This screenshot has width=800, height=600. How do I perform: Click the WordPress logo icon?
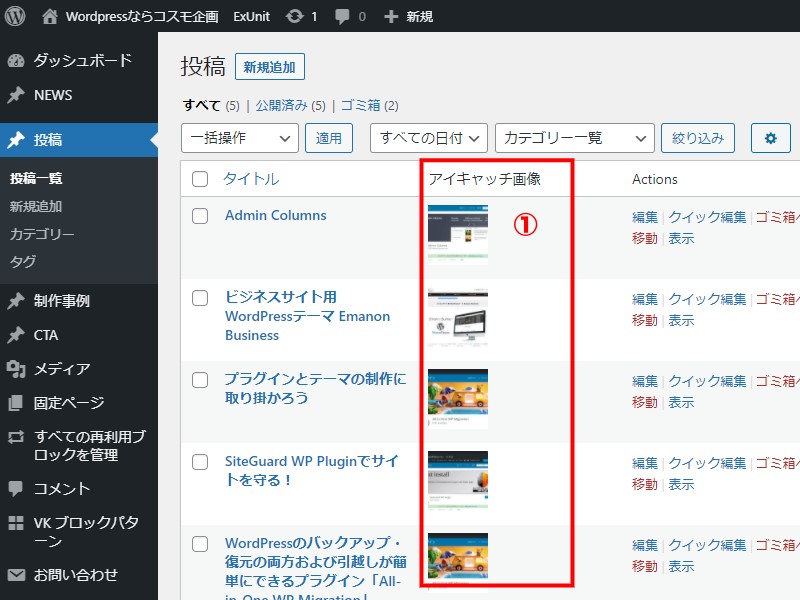(15, 16)
